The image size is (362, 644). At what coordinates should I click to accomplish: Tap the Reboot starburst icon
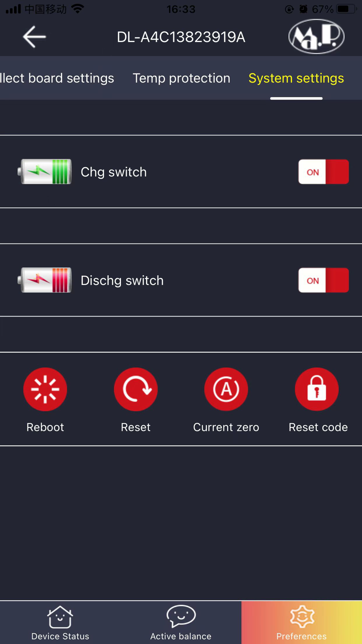[45, 389]
